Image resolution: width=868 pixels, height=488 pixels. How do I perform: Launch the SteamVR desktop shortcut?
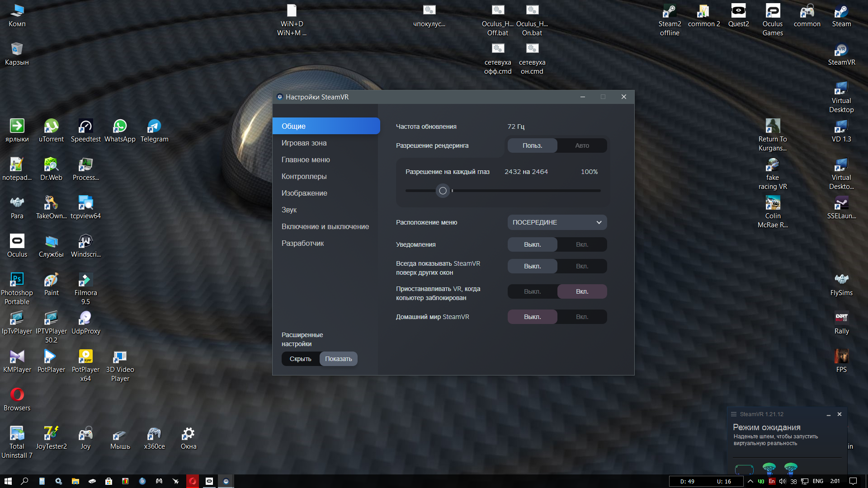[x=841, y=54]
